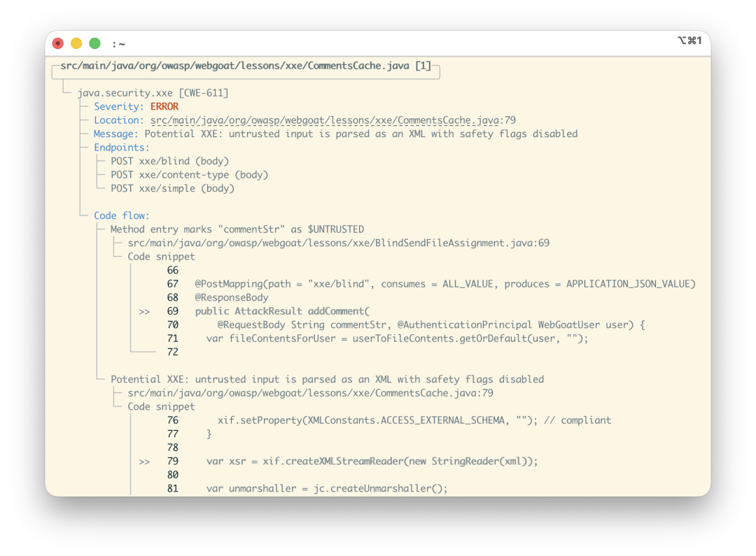Click the terminal title ':~' text
Screen dimensions: 756x556
[118, 44]
